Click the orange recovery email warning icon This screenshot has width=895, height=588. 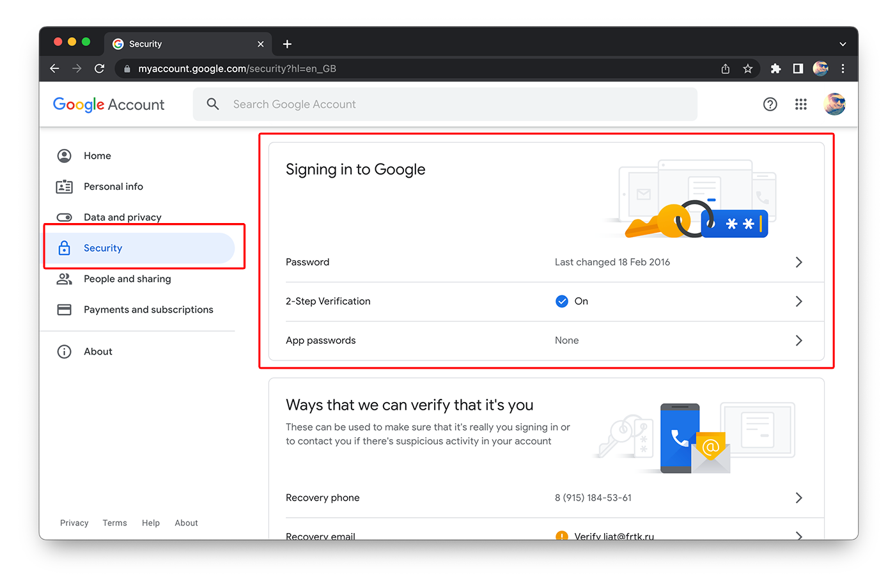click(x=562, y=536)
